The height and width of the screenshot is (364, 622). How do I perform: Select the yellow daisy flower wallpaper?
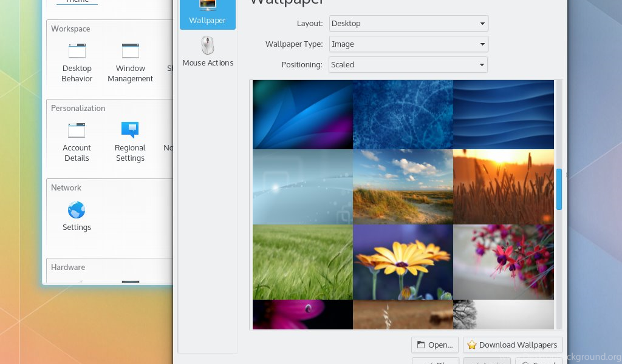(x=403, y=262)
